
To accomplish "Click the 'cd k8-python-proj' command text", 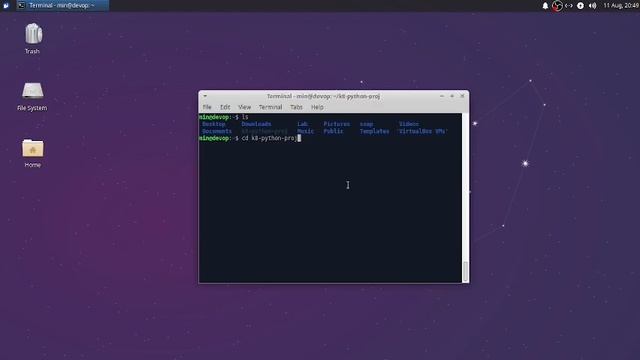I will pyautogui.click(x=269, y=138).
